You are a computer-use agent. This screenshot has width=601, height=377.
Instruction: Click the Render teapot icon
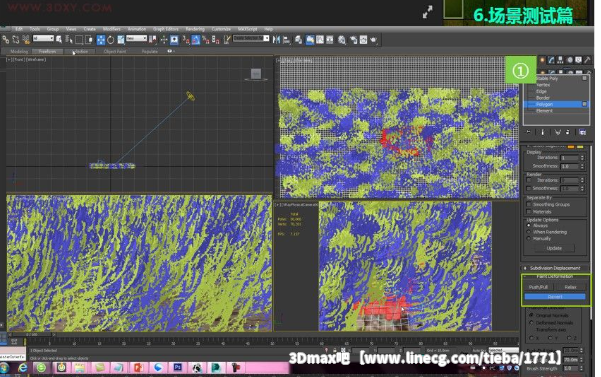[373, 40]
